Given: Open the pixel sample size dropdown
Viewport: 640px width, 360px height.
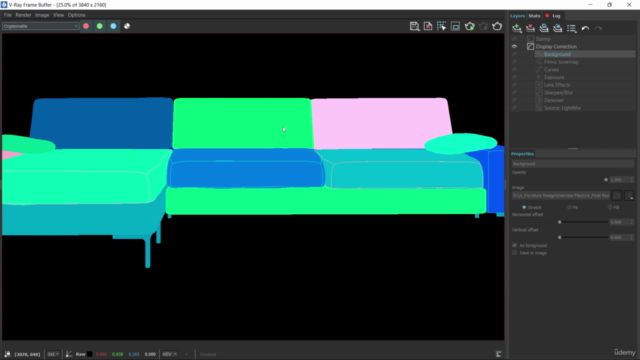Looking at the screenshot, I should tap(53, 354).
